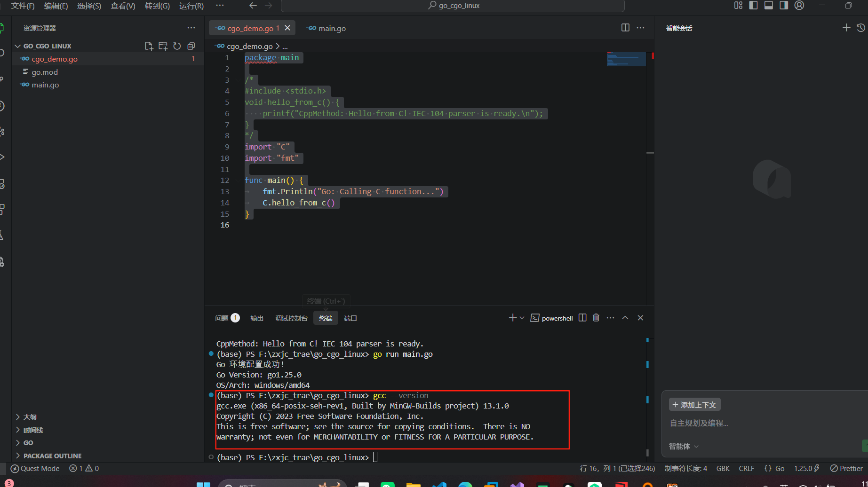868x487 pixels.
Task: Split the editor with the split icon
Action: pyautogui.click(x=625, y=28)
